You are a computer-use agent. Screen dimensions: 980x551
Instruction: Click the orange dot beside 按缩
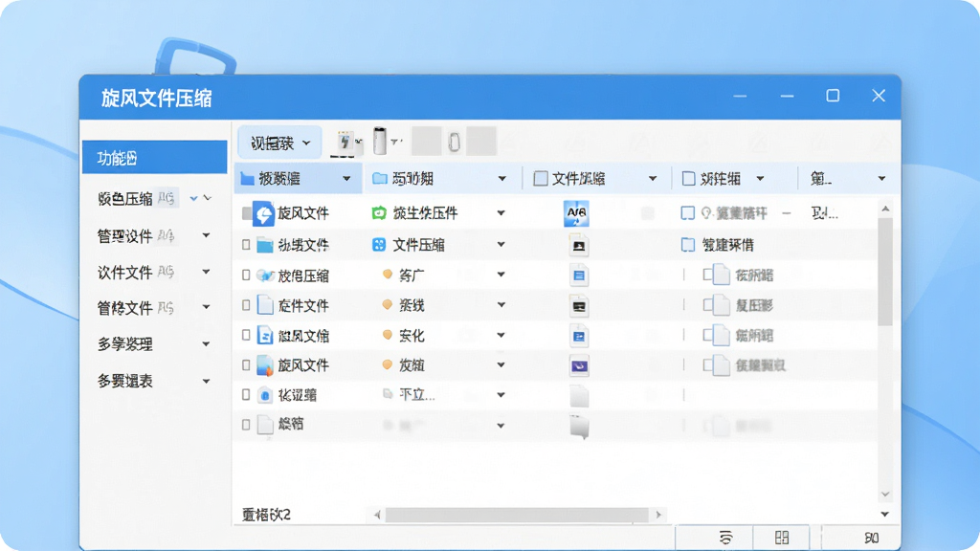click(x=388, y=364)
